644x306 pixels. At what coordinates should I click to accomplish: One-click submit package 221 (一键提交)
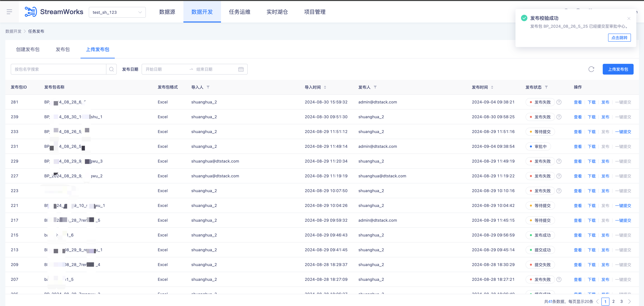pyautogui.click(x=623, y=205)
